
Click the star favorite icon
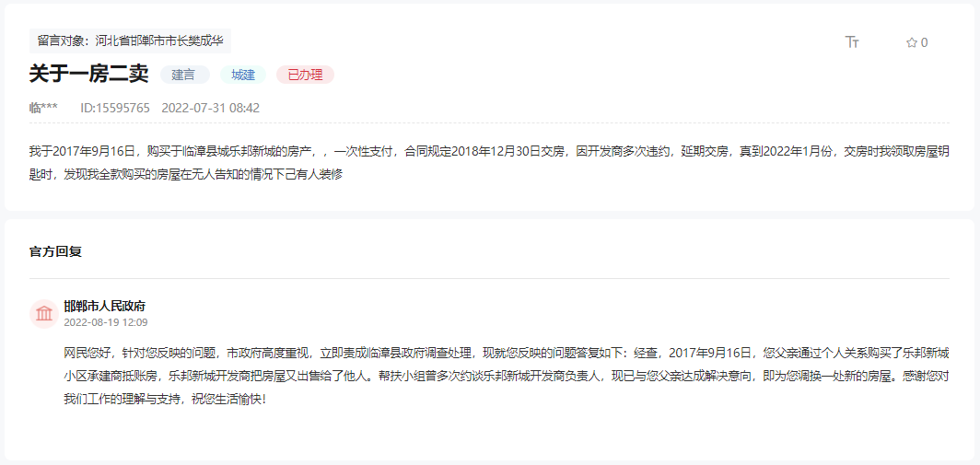911,42
